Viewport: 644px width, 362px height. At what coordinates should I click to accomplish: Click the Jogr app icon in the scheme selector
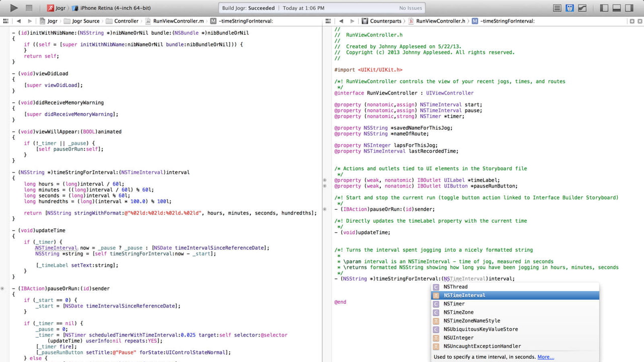[51, 8]
